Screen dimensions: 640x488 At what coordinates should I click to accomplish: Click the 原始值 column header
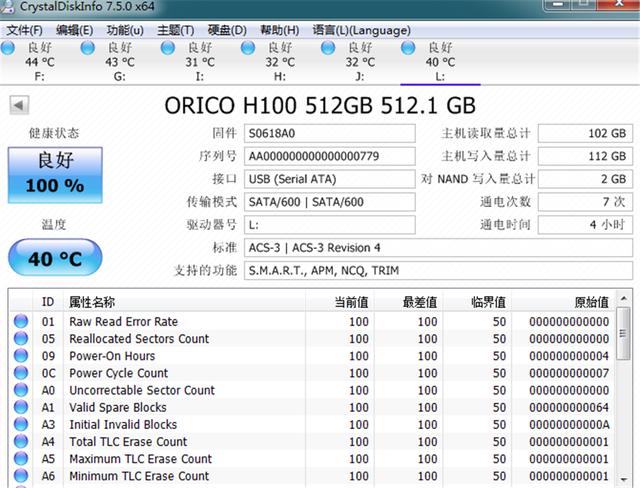point(562,302)
